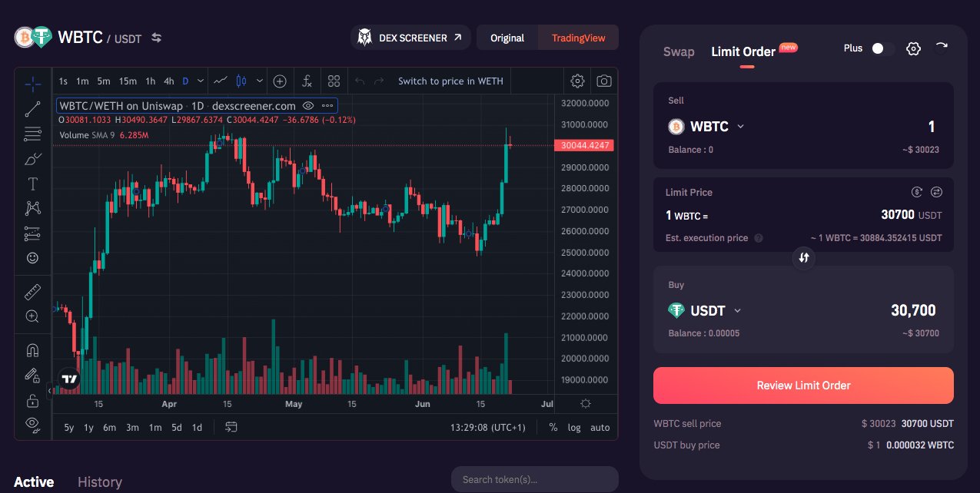
Task: Select the zoom in tool
Action: pos(32,316)
